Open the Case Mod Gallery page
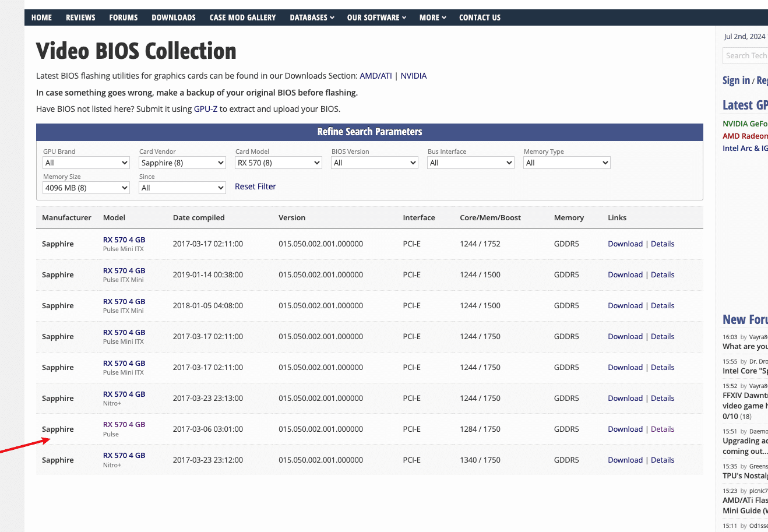Image resolution: width=768 pixels, height=532 pixels. pyautogui.click(x=242, y=17)
